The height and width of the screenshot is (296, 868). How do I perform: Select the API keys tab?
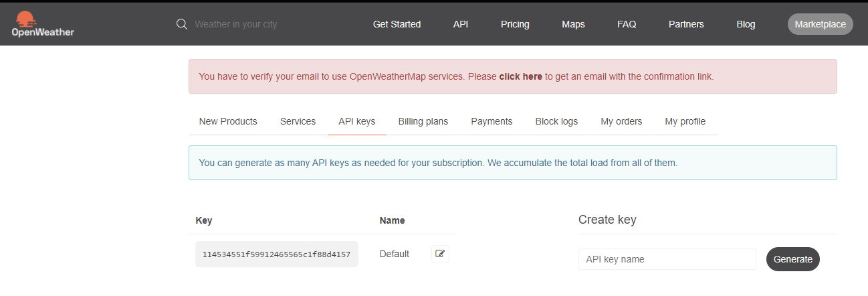pyautogui.click(x=357, y=121)
